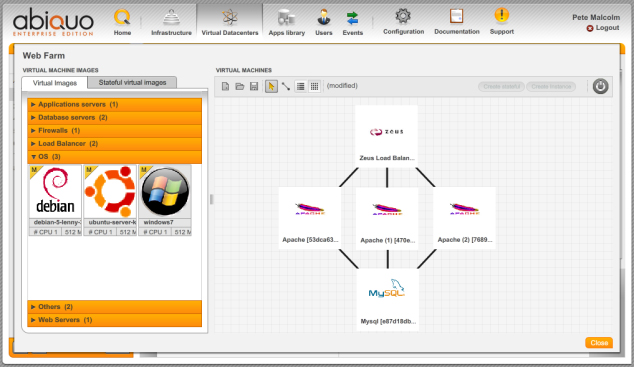Click the power button for the virtual appliance
The image size is (634, 367).
click(600, 86)
